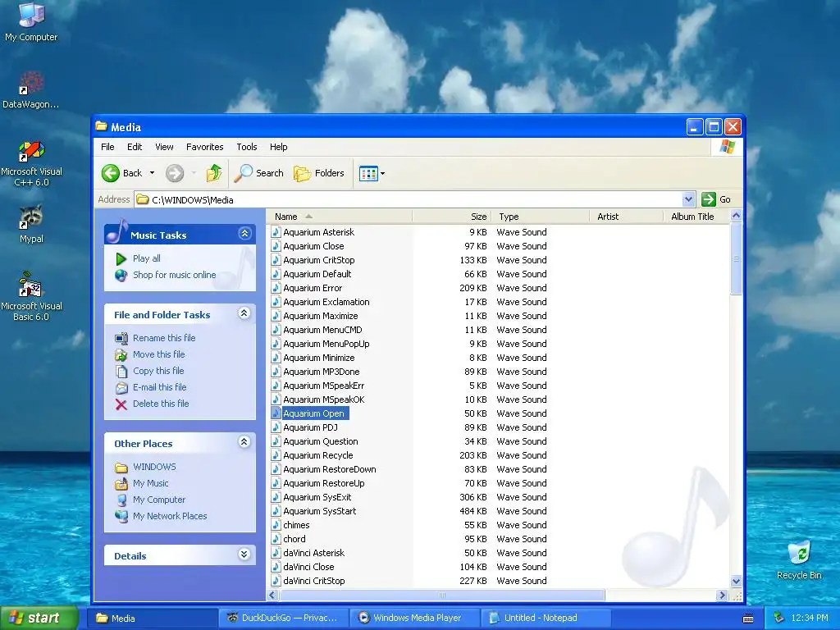840x630 pixels.
Task: Click the Go button
Action: tap(716, 199)
